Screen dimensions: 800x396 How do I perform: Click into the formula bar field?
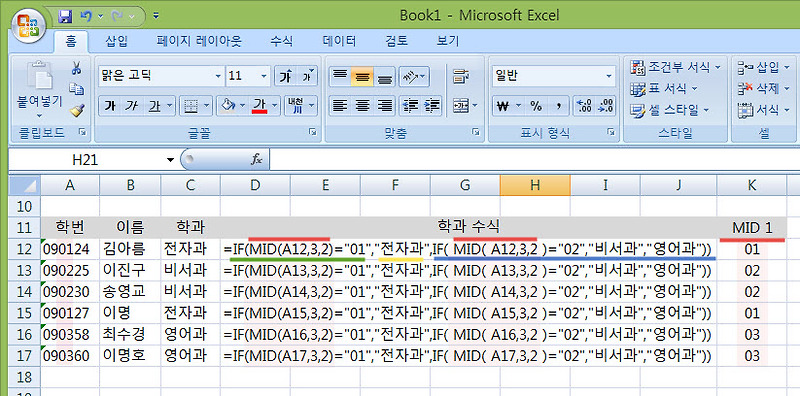click(x=534, y=160)
